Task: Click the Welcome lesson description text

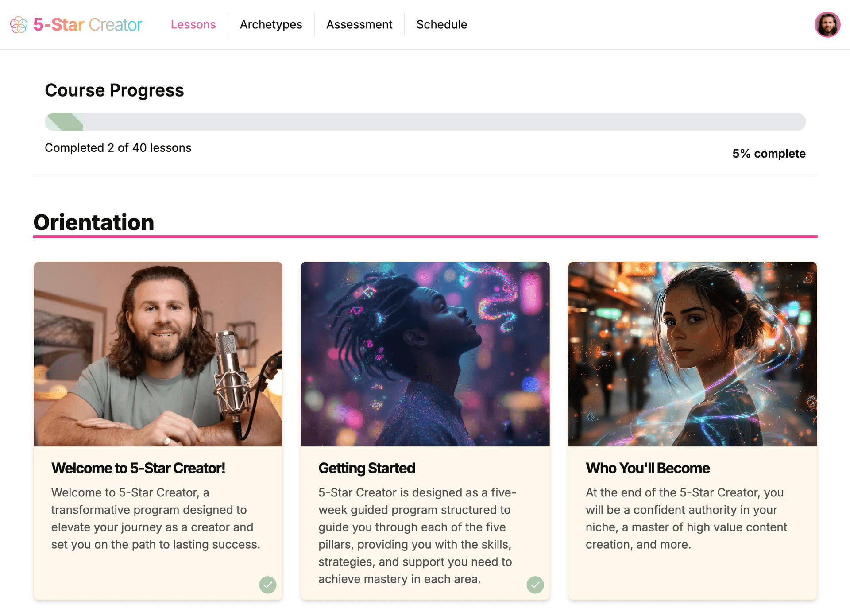Action: 155,518
